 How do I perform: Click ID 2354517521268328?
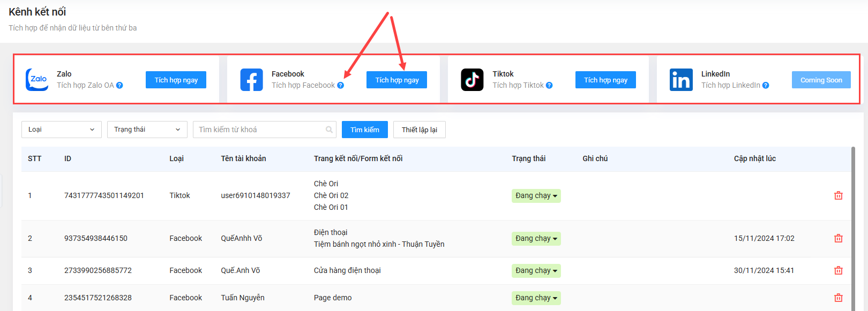click(x=98, y=298)
